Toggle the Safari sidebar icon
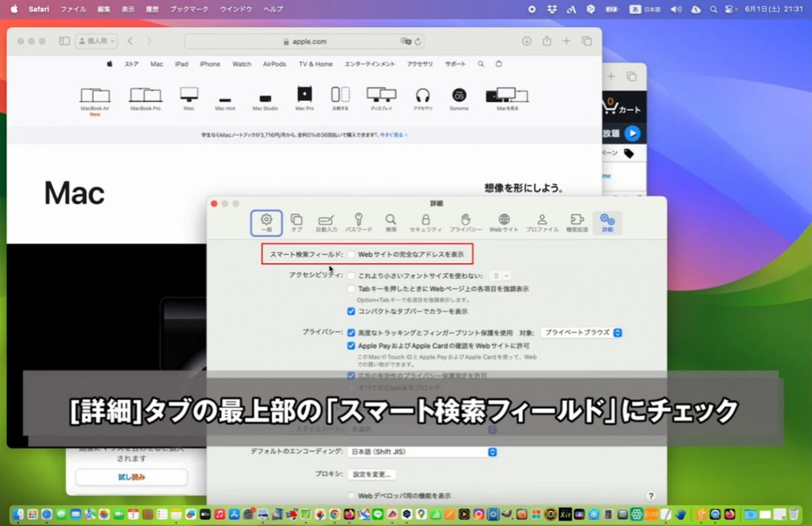Screen dimensions: 812x526 64,41
